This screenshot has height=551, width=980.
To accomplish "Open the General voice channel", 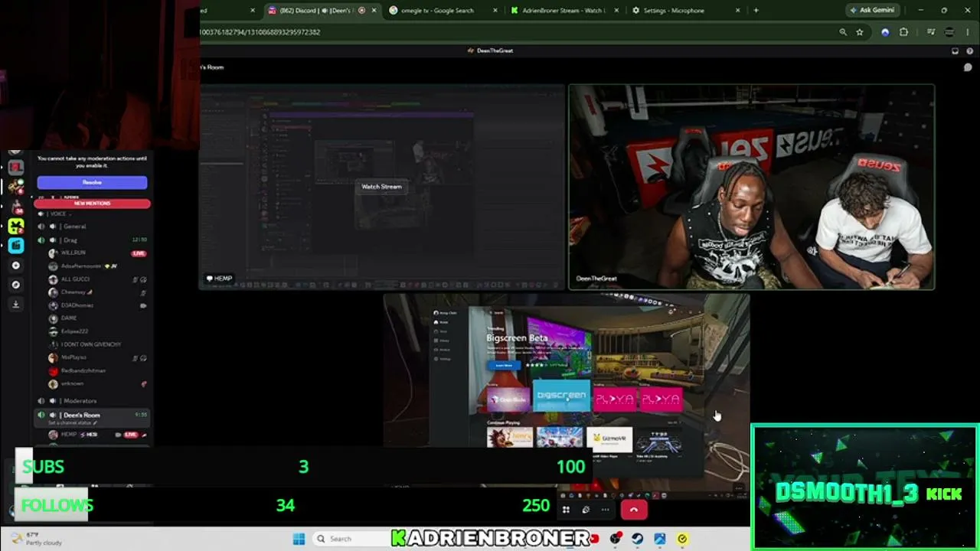I will coord(92,227).
